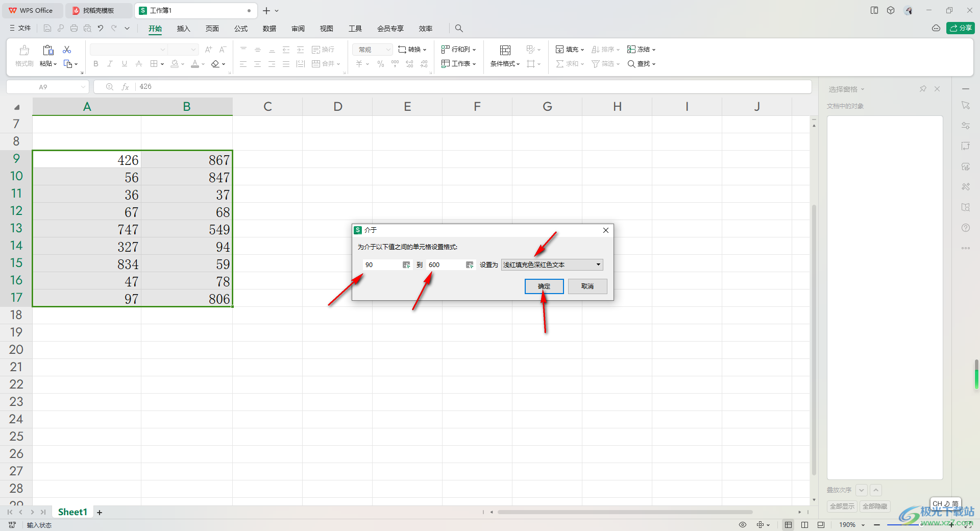
Task: Click the select-all corner triangle
Action: pos(17,107)
